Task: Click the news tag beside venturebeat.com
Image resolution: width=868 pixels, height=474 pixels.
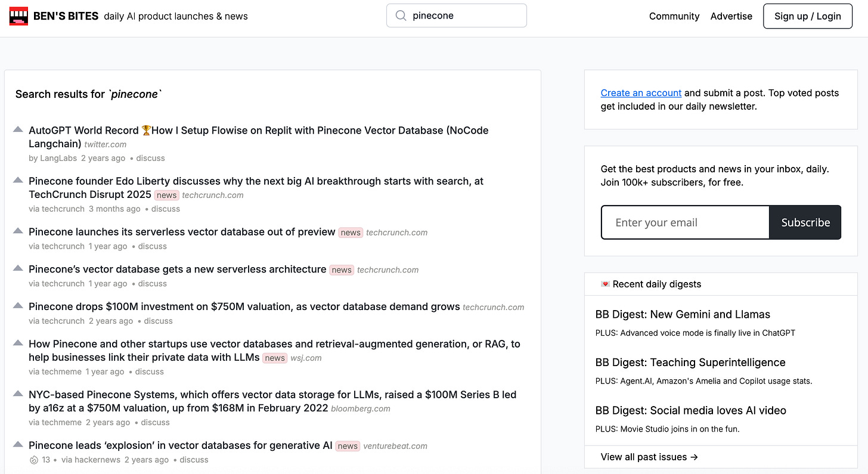Action: click(348, 446)
